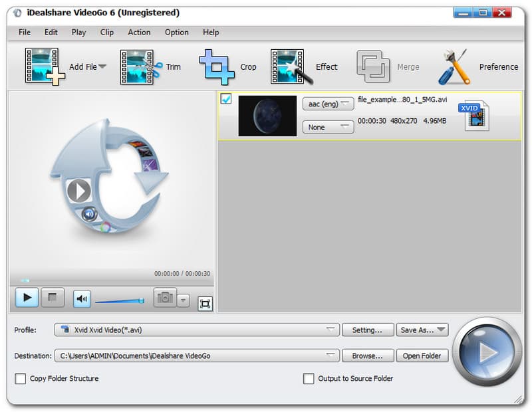532x412 pixels.
Task: Uncheck the file_example video checkbox
Action: click(226, 99)
